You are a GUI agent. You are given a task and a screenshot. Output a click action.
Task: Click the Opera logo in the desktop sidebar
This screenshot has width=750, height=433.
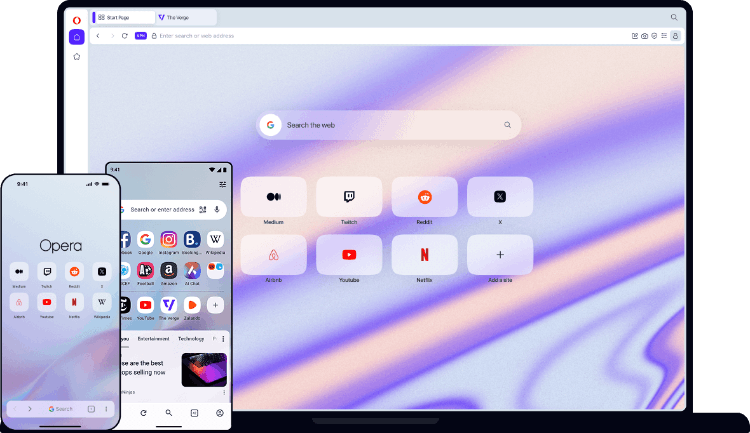pyautogui.click(x=77, y=19)
